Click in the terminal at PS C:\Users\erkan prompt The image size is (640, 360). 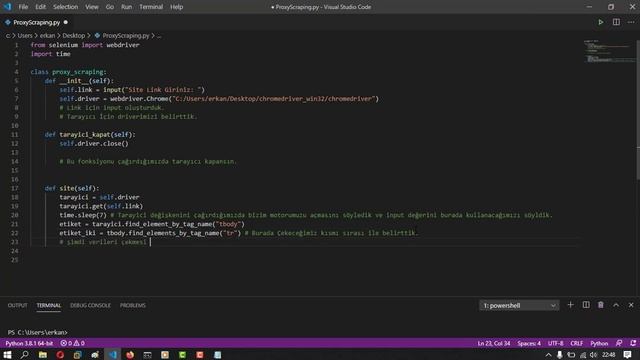click(38, 332)
